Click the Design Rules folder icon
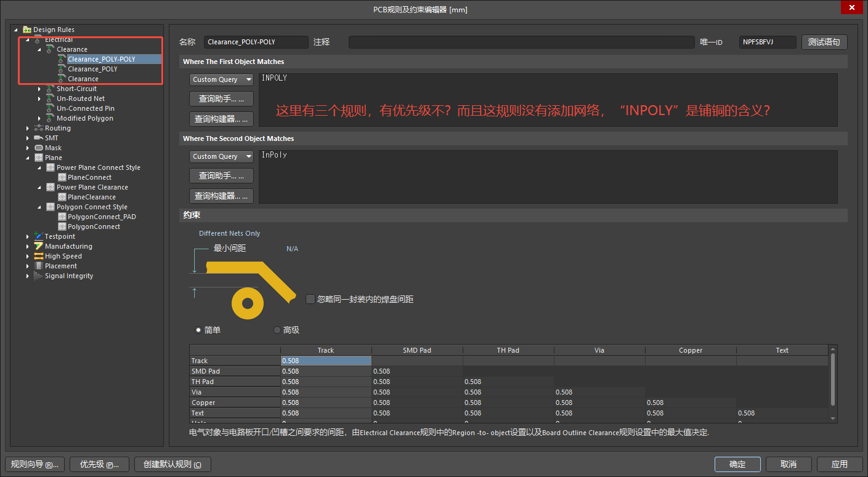The width and height of the screenshot is (868, 477). pos(27,30)
